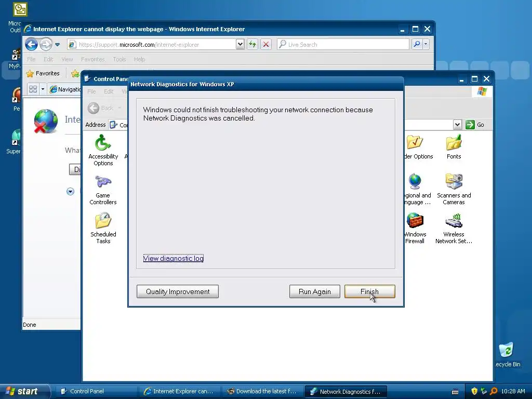Open Edit menu in Control Panel window
Screen dimensions: 532x399
(x=109, y=91)
